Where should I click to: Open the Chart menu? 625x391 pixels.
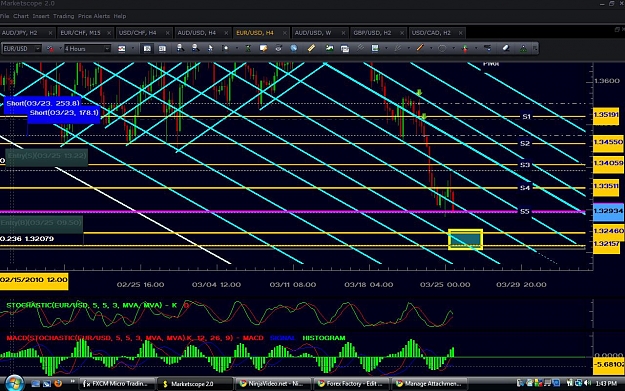(21, 16)
